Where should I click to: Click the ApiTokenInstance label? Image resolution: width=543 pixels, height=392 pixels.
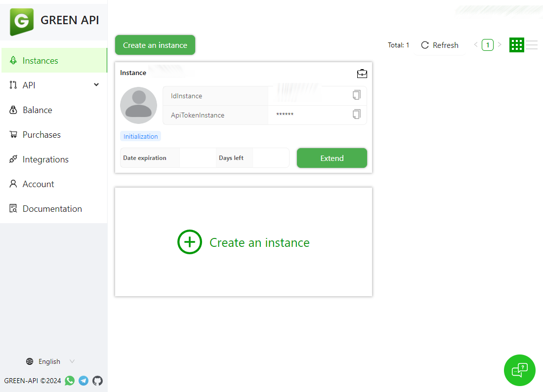pos(198,115)
